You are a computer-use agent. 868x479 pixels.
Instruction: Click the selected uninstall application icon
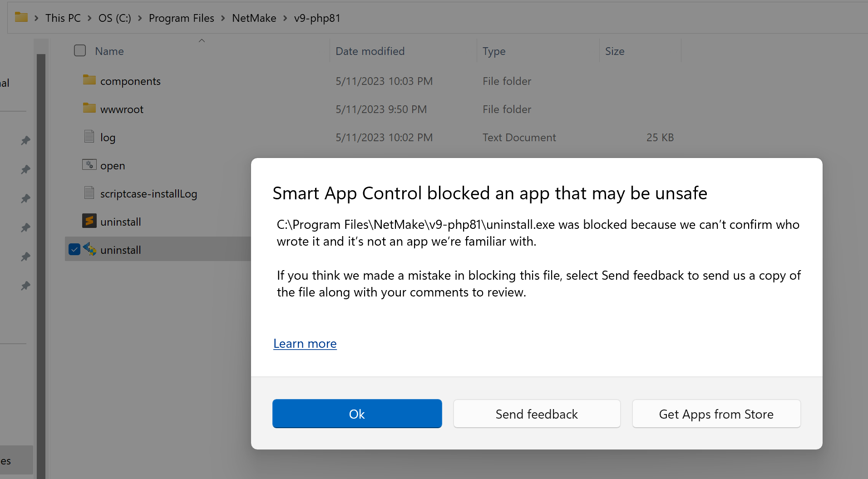(89, 249)
